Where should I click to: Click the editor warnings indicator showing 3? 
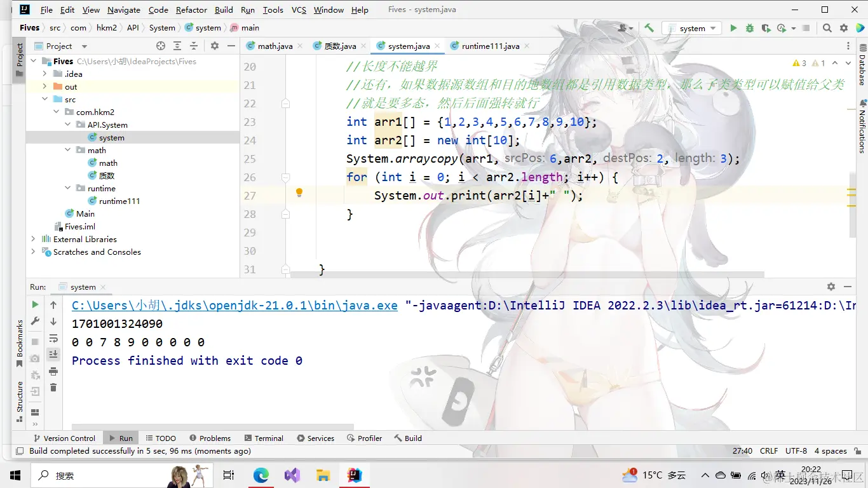click(x=799, y=63)
